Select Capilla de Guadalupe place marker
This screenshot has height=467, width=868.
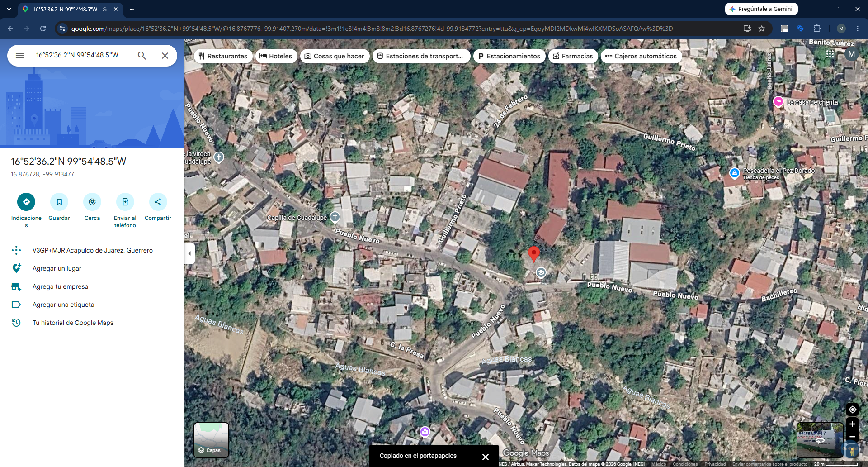[x=335, y=217]
